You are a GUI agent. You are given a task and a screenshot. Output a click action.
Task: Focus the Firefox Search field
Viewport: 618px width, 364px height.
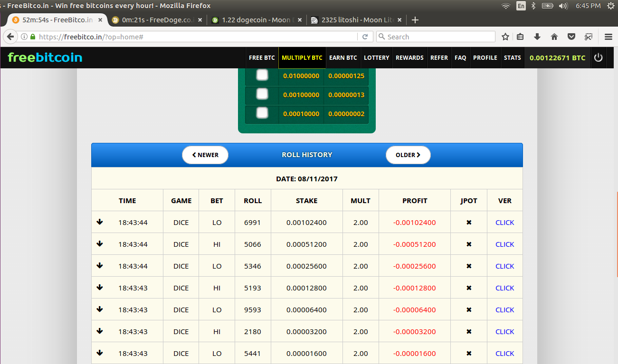click(436, 37)
